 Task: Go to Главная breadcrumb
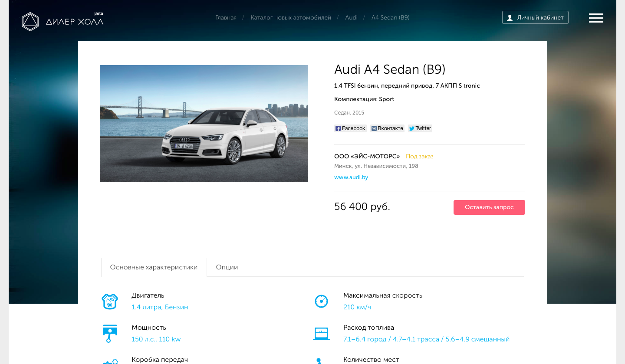226,18
